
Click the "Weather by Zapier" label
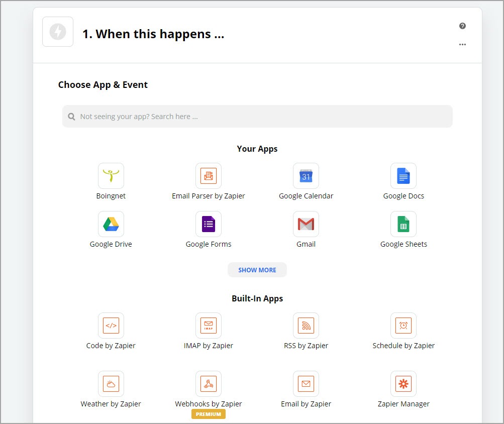click(x=111, y=404)
